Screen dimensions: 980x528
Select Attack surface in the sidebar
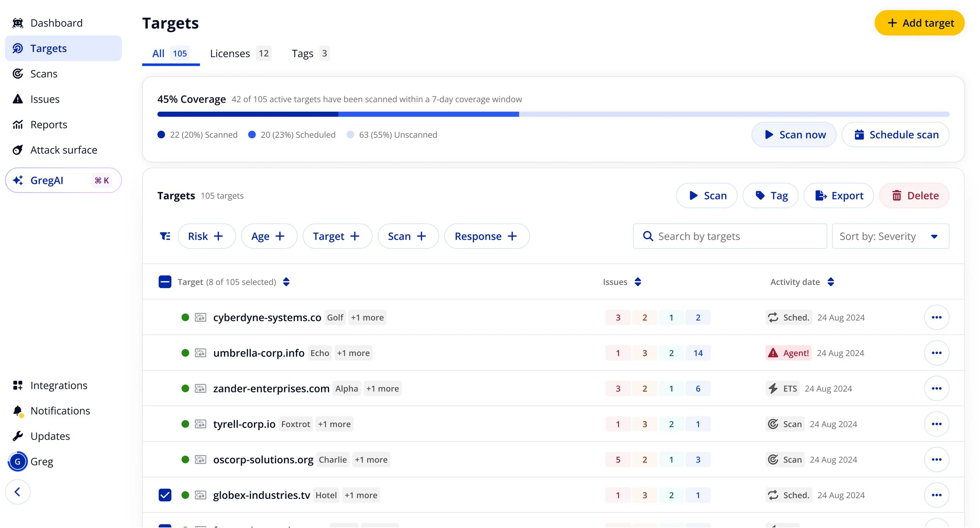click(x=64, y=149)
